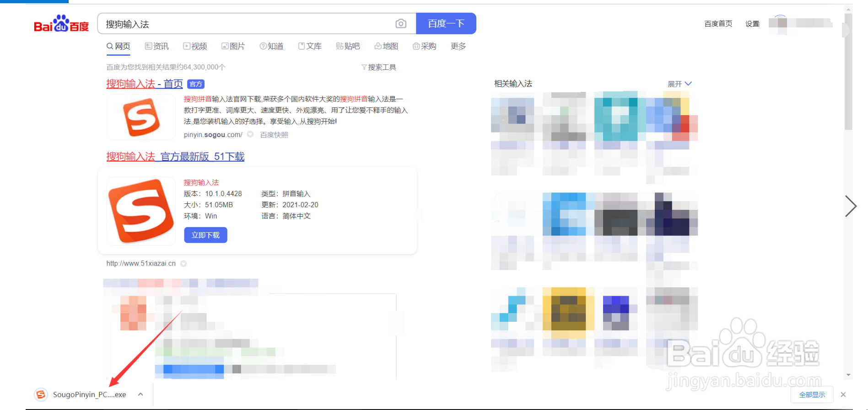Click 大小: 51.05MB text

coord(208,205)
